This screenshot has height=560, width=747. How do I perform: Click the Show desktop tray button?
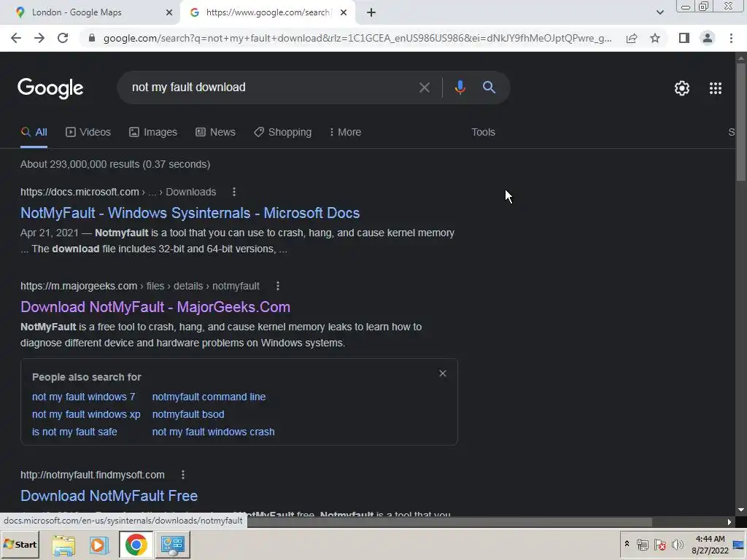point(739,545)
